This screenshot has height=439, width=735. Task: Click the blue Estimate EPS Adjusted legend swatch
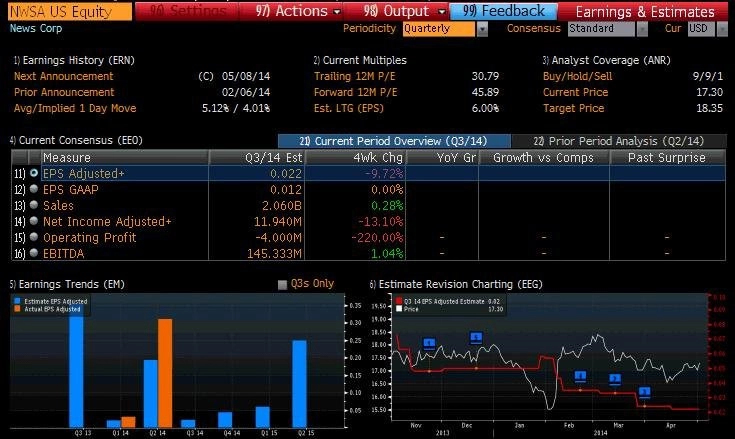pyautogui.click(x=17, y=301)
